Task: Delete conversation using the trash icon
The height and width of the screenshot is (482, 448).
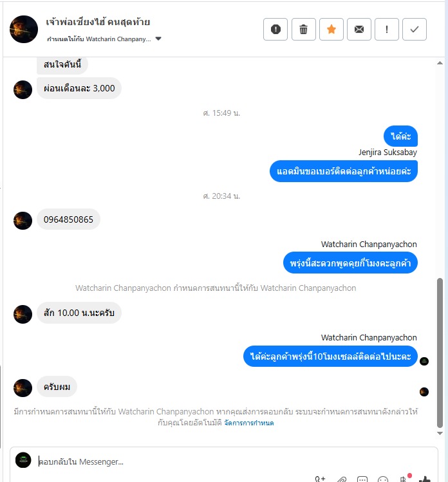Action: [303, 29]
